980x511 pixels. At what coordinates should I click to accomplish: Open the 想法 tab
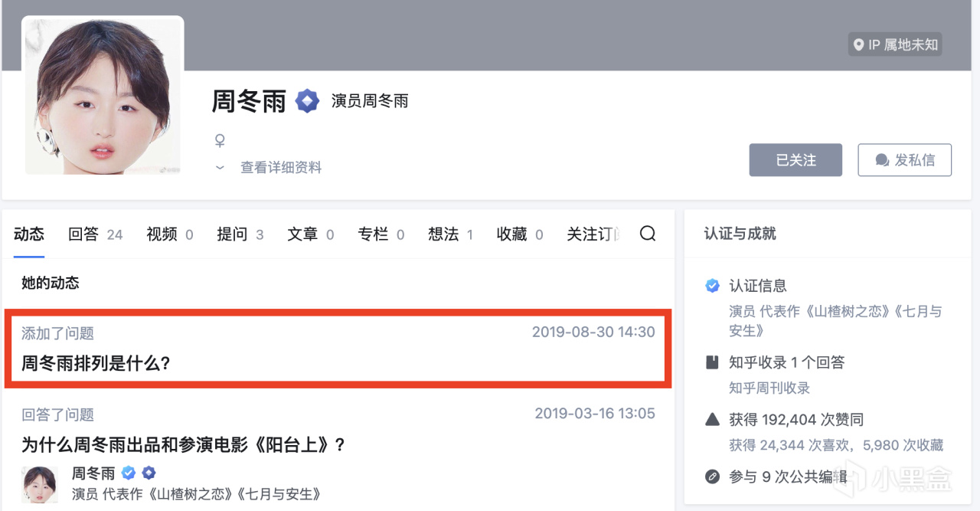(443, 234)
